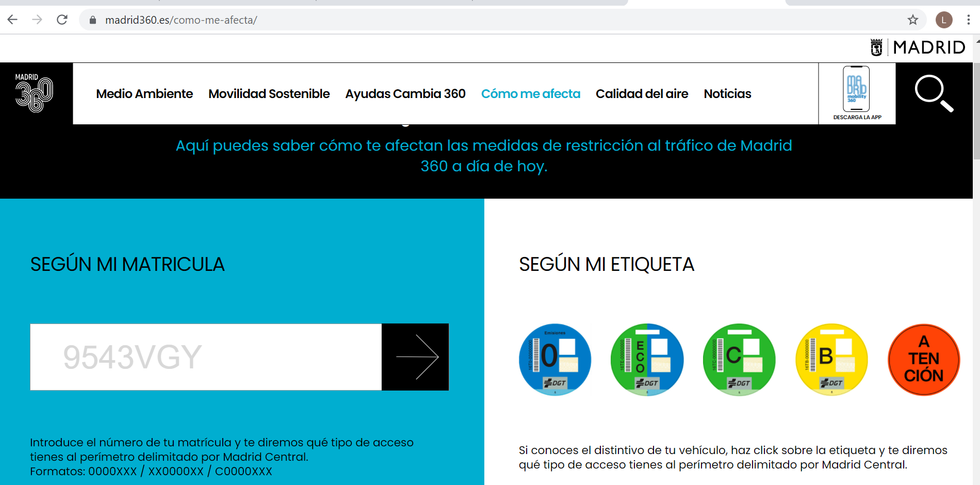
Task: Select the yellow B sticker
Action: click(831, 359)
